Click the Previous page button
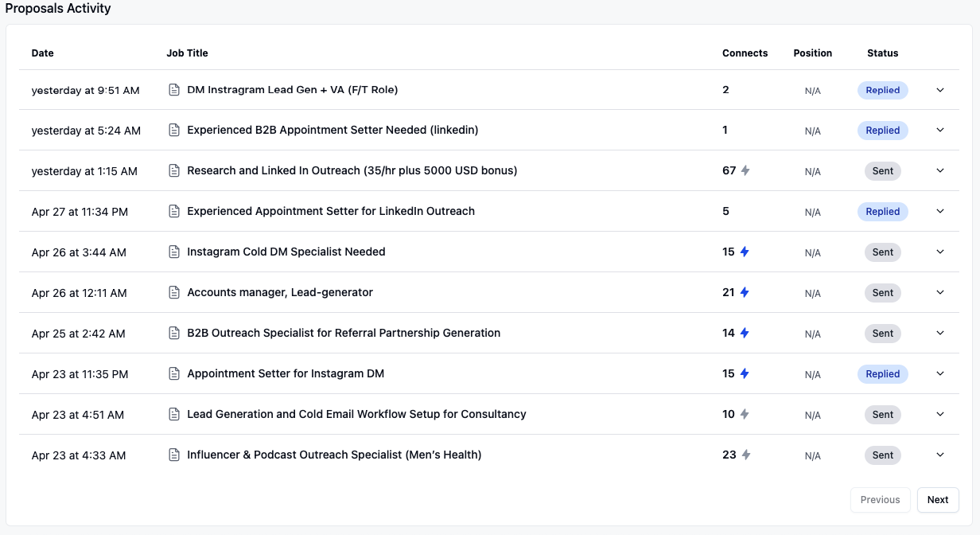Screen dimensions: 980x535 tap(880, 500)
